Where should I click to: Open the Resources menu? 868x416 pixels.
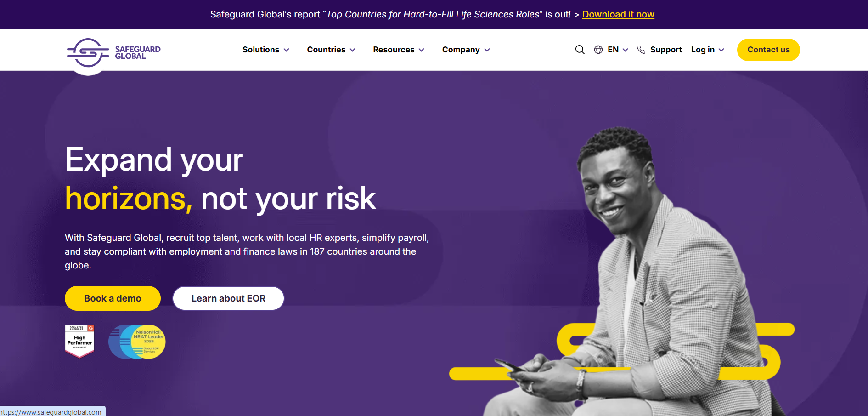[x=399, y=50]
